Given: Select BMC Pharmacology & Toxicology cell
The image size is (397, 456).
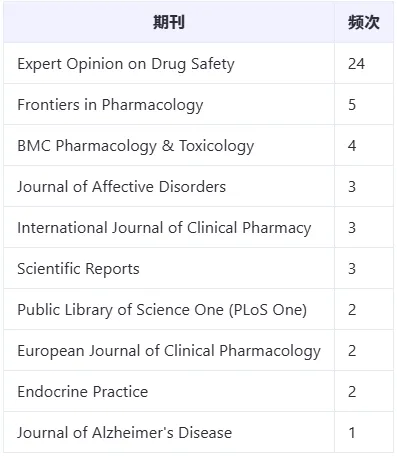Looking at the screenshot, I should click(x=169, y=145).
